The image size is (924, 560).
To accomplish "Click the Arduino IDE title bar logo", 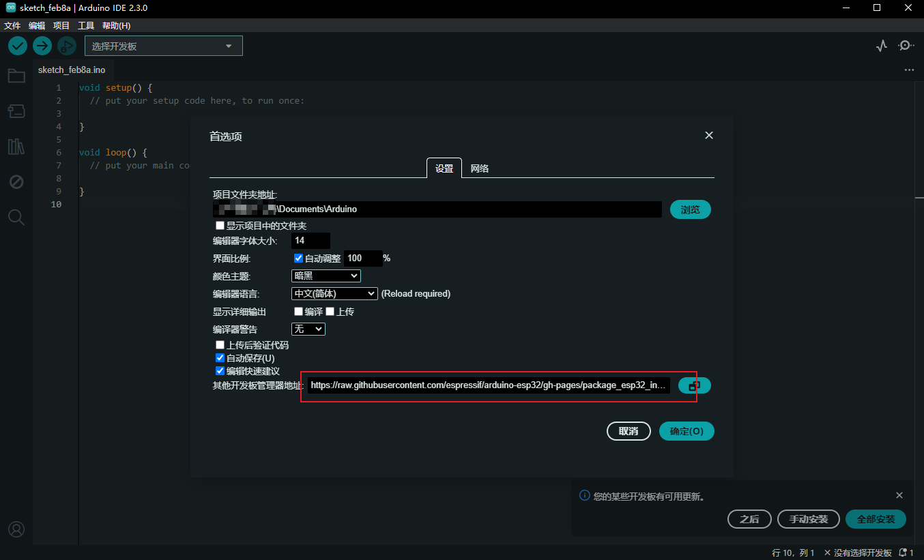I will click(x=11, y=8).
